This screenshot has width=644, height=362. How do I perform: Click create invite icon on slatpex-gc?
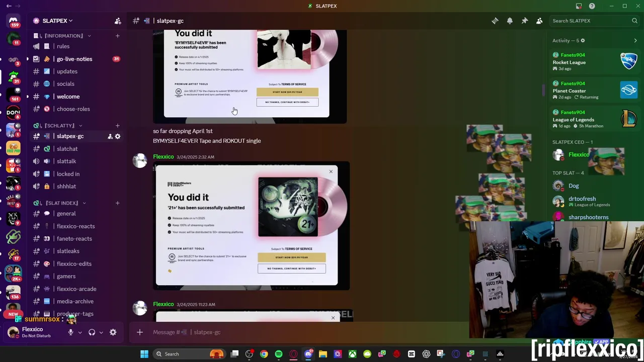[110, 136]
